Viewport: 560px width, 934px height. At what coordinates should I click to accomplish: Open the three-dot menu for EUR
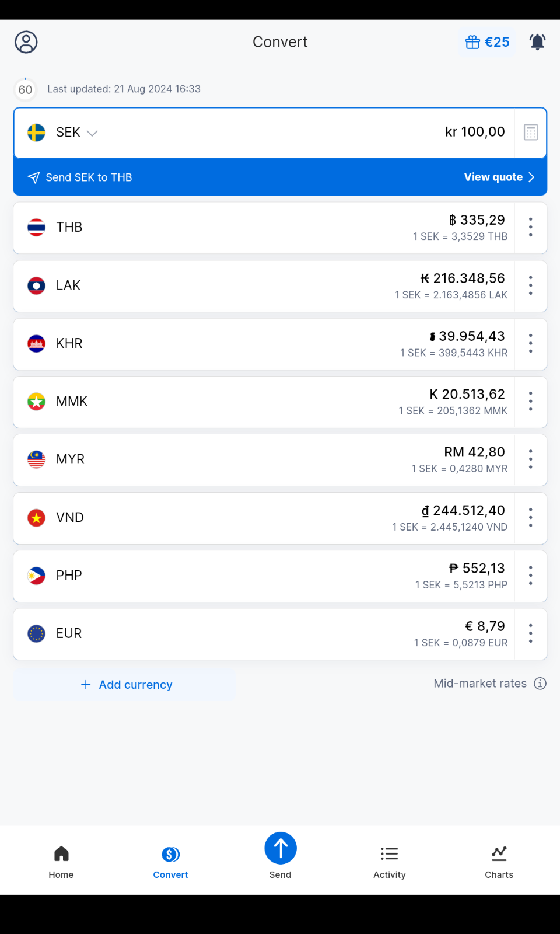tap(530, 633)
